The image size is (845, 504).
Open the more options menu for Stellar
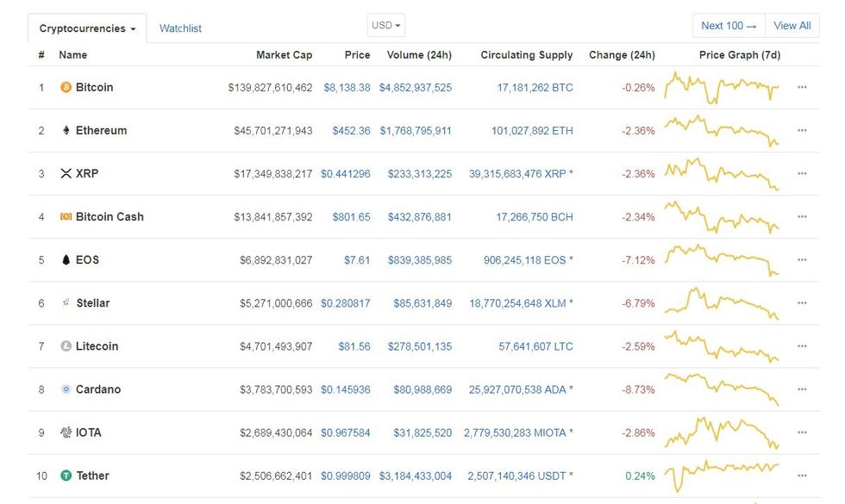(802, 303)
